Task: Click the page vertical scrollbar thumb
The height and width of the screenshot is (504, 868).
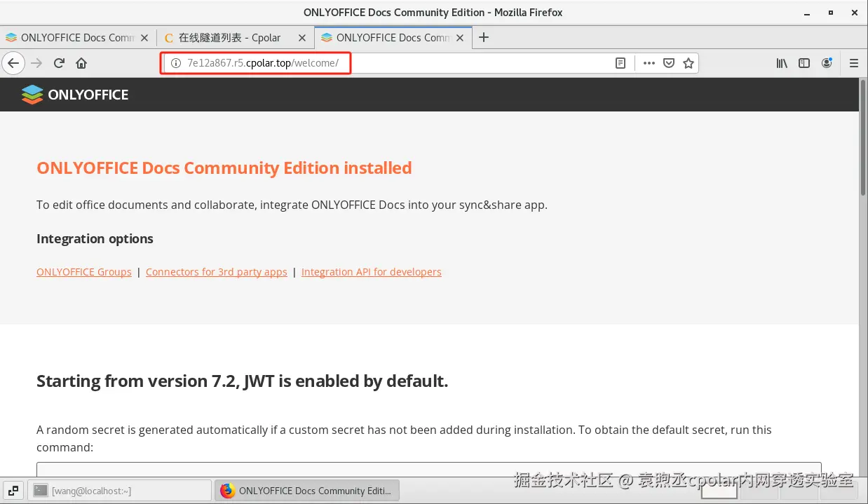Action: coord(862,137)
